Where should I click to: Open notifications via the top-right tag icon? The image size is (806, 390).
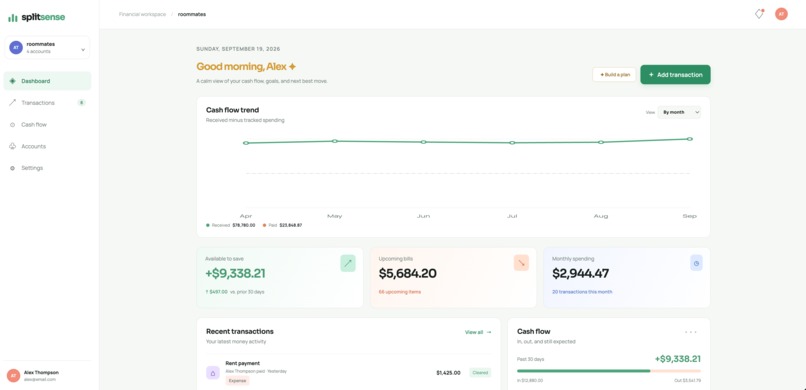pos(759,14)
